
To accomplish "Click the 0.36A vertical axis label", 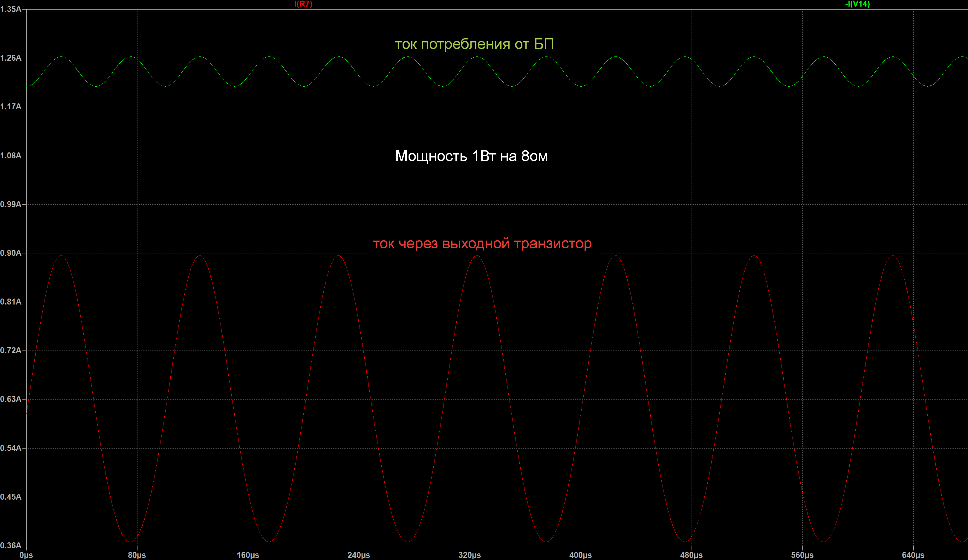I will [11, 545].
